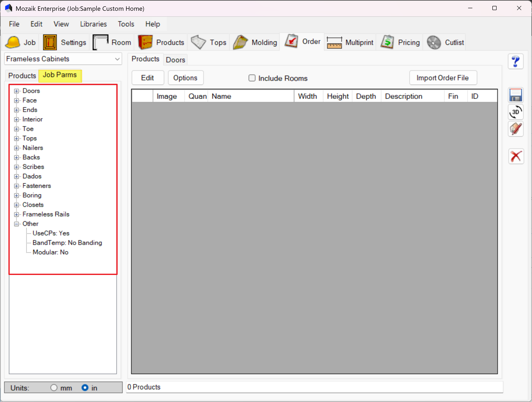Click the red X delete icon

(516, 156)
